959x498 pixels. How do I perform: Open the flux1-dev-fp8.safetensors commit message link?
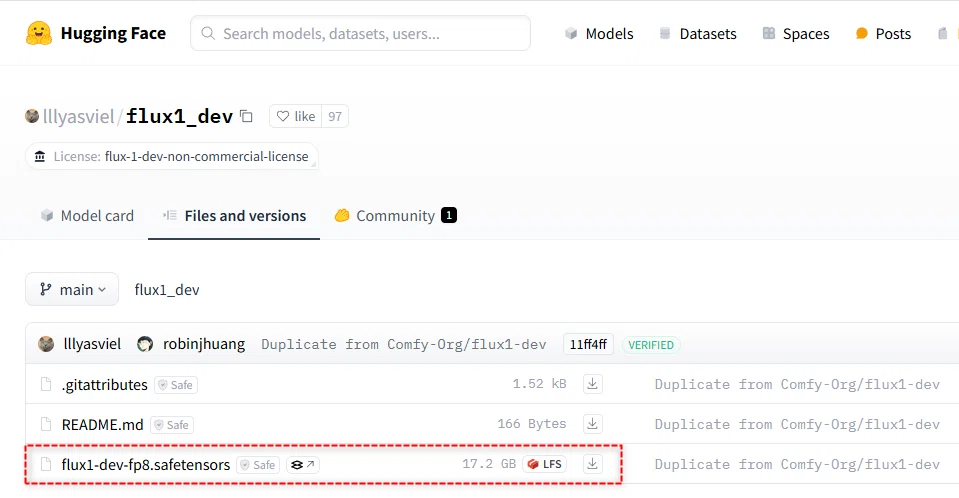pyautogui.click(x=797, y=464)
